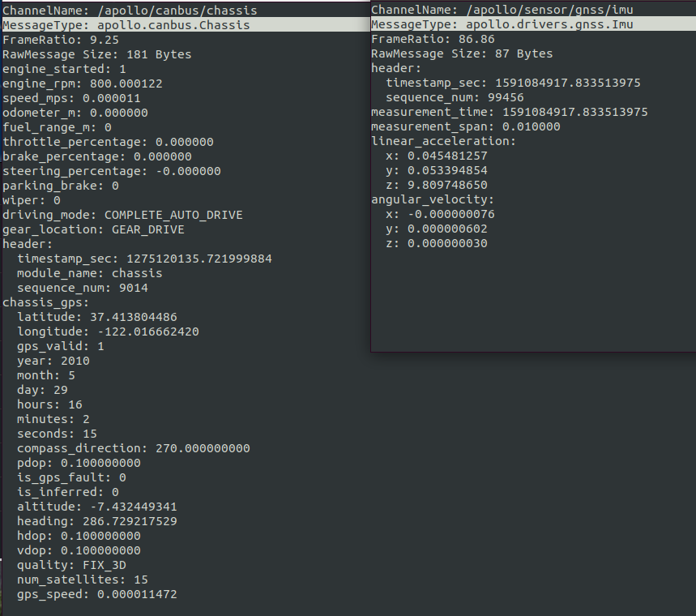Click the vdop 0.100000000 line
Viewport: 696px width, 616px height.
(79, 550)
